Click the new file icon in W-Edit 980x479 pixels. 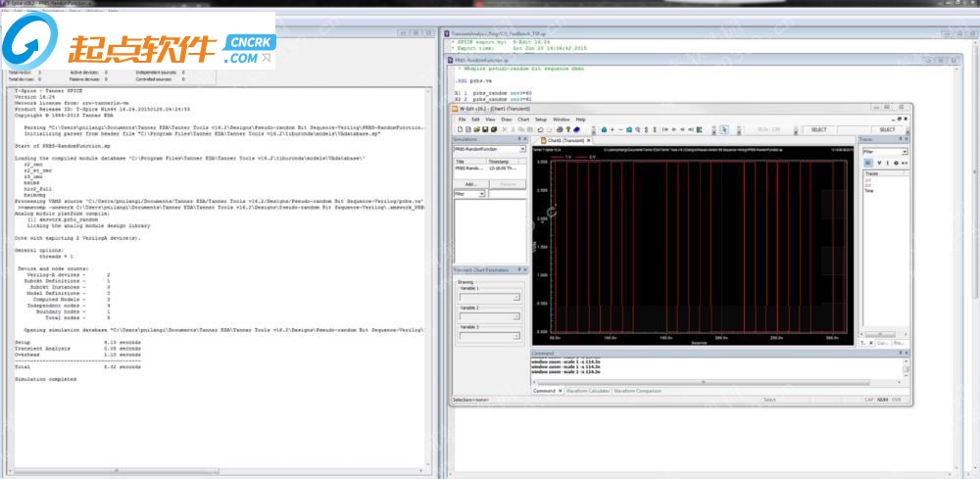(460, 129)
